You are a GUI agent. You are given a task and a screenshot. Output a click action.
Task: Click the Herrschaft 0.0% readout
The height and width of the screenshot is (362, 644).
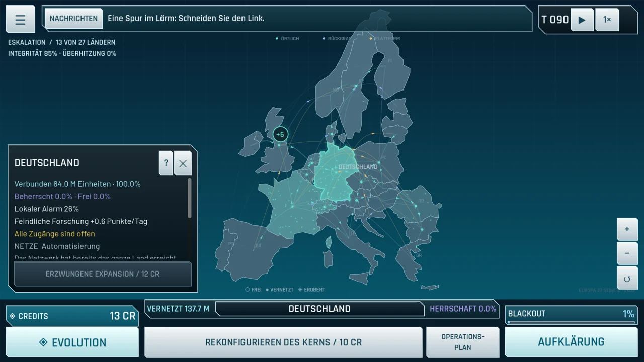463,309
